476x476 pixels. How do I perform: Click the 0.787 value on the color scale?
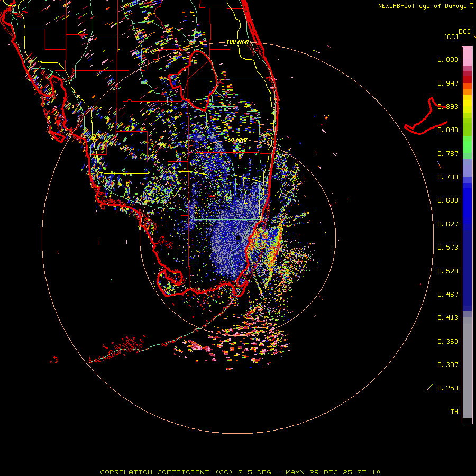[x=448, y=153]
